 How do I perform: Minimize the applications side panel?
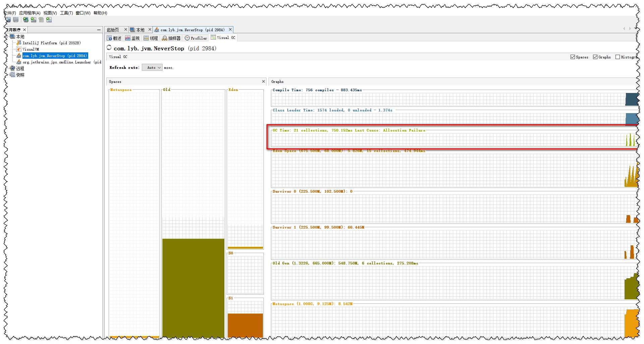(99, 30)
